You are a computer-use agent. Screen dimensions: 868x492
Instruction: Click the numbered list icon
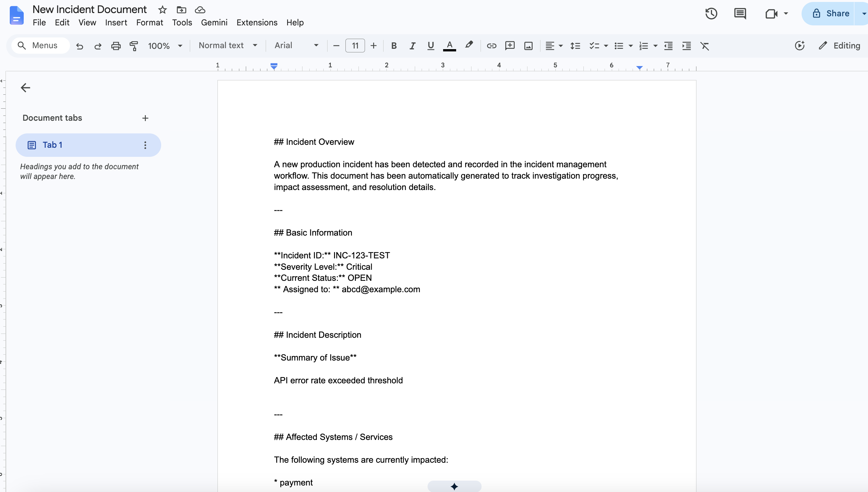(644, 46)
